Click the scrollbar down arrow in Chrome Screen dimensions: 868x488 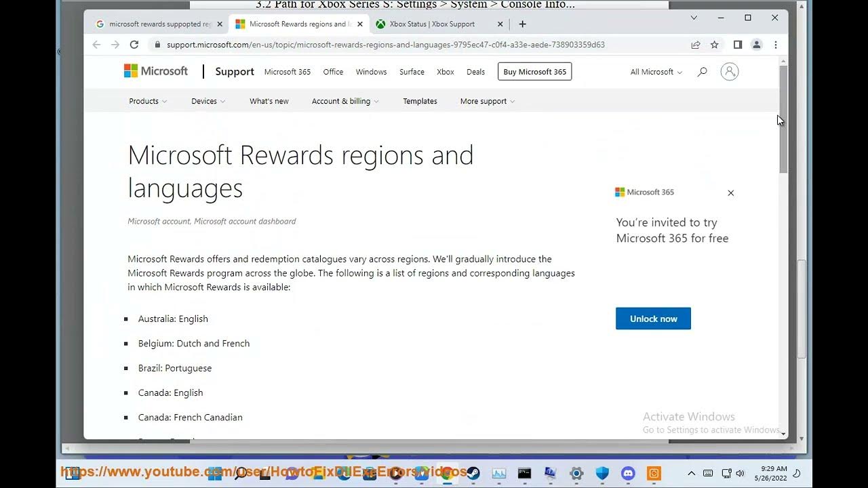click(783, 434)
